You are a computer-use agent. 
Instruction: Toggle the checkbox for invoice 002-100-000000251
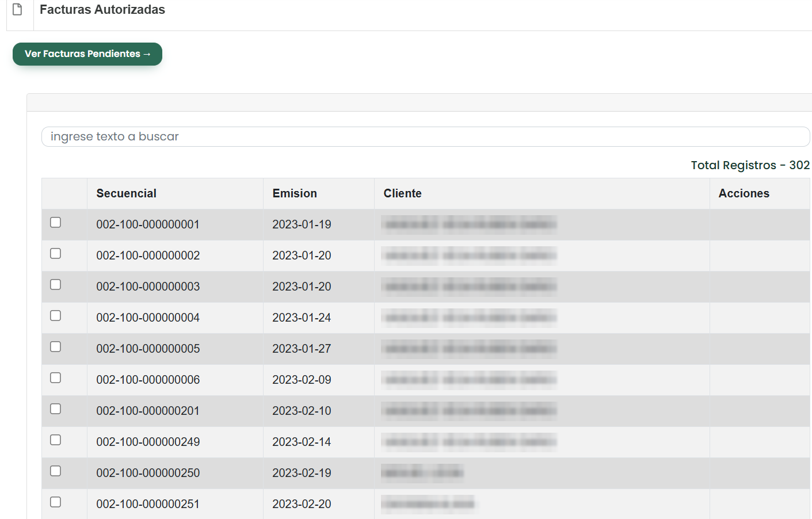pos(56,502)
